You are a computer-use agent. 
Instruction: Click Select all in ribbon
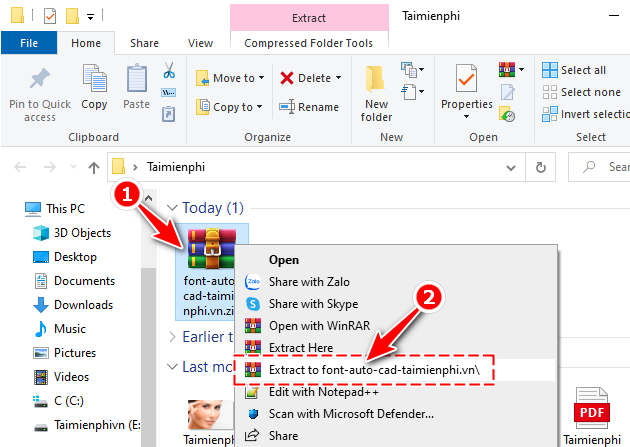coord(582,70)
